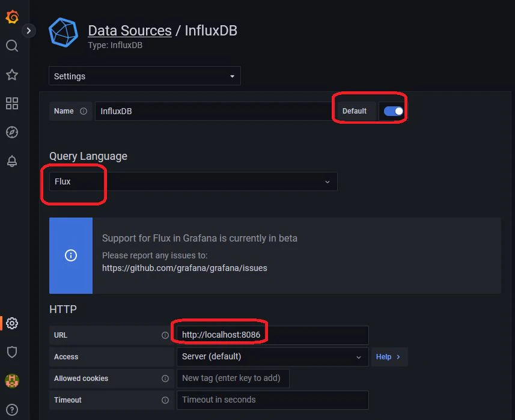Open the Help question mark icon
This screenshot has height=420, width=515.
[x=12, y=410]
